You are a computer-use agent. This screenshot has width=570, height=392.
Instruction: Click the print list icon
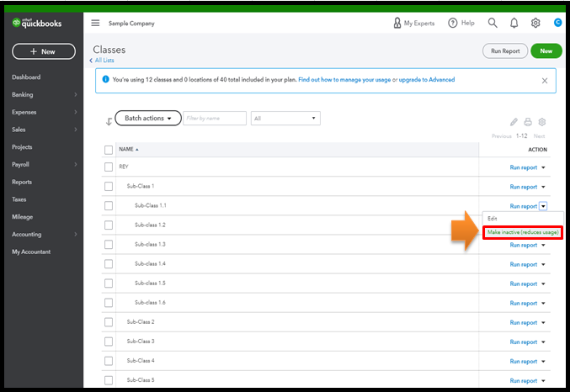pos(528,122)
